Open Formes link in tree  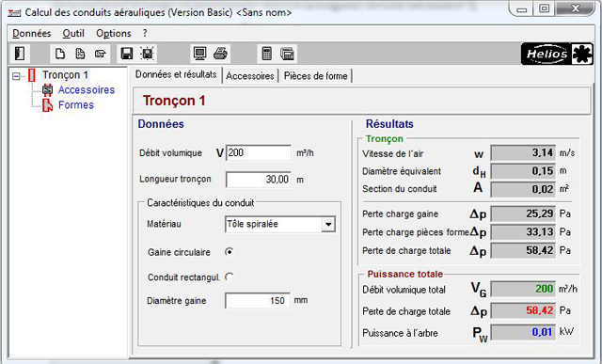point(76,104)
